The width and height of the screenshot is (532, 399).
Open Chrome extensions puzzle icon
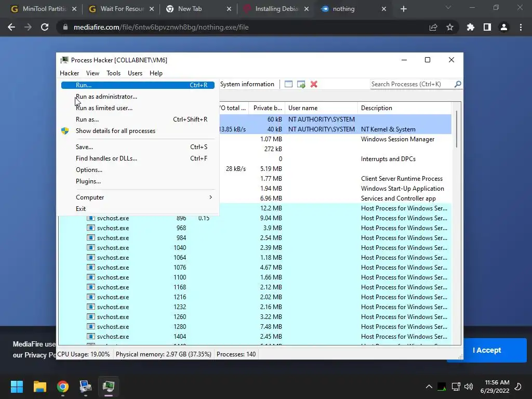click(x=471, y=27)
